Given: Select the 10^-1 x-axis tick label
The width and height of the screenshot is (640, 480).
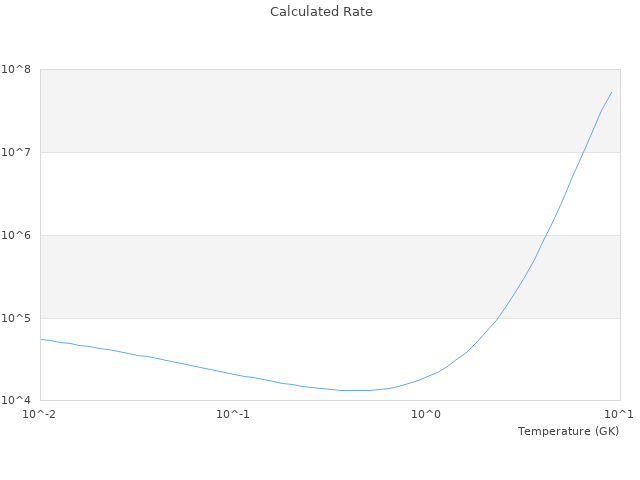Looking at the screenshot, I should click(233, 414).
